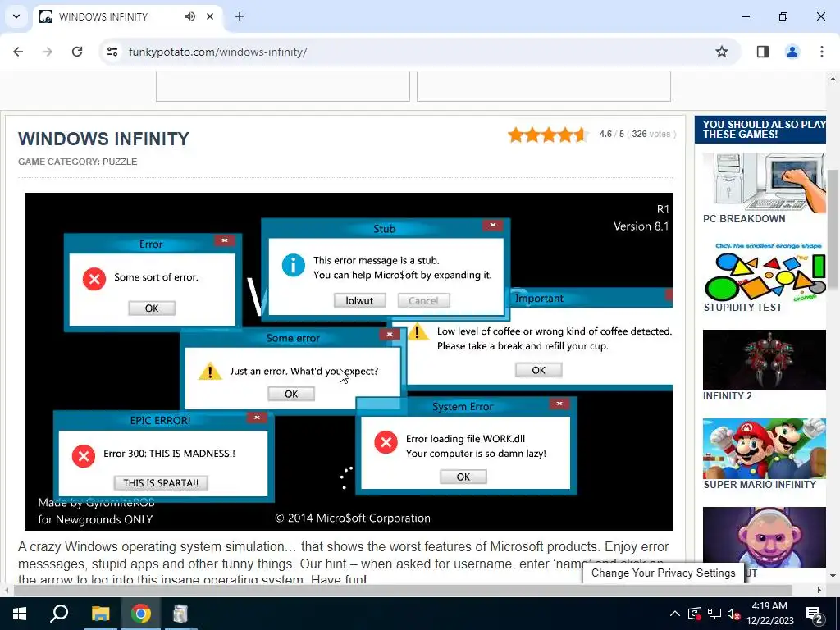Close the Error dialog with its X
Image resolution: width=840 pixels, height=630 pixels.
pyautogui.click(x=225, y=240)
